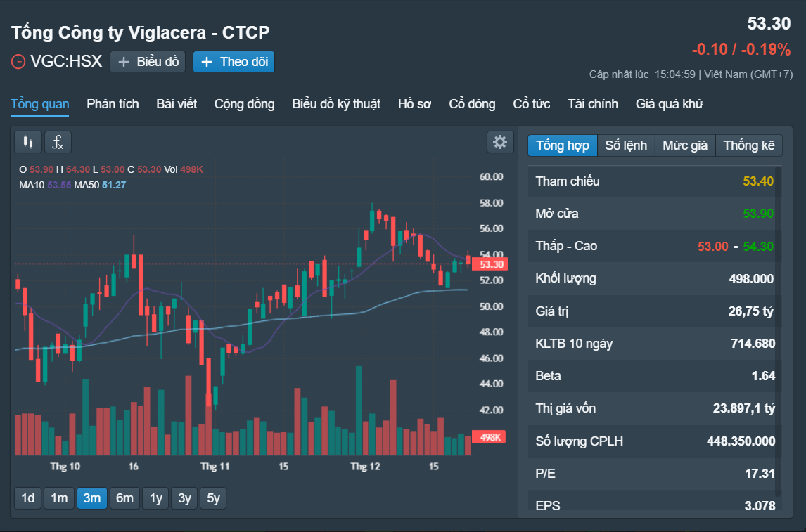
Task: Switch to the Sổ lệnh panel tab
Action: click(x=626, y=145)
